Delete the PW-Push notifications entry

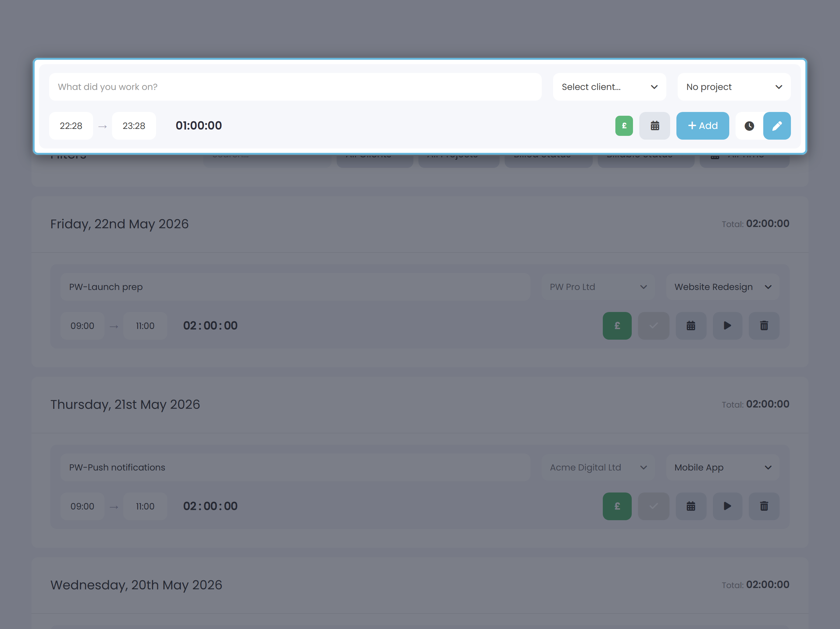click(764, 506)
